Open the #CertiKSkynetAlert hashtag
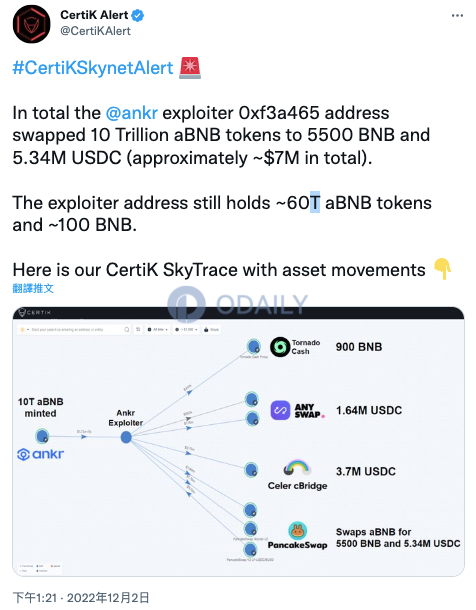Screen dimensions: 476x610 click(93, 68)
